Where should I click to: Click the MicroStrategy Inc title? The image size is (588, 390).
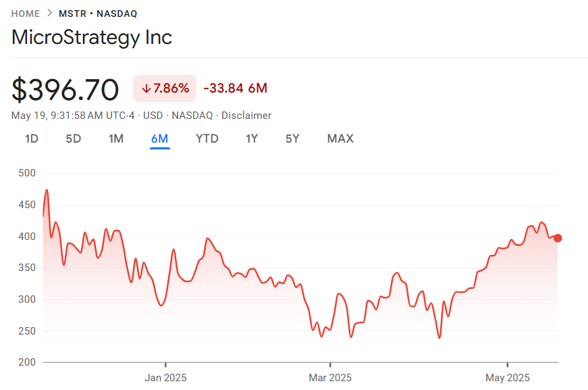[92, 37]
